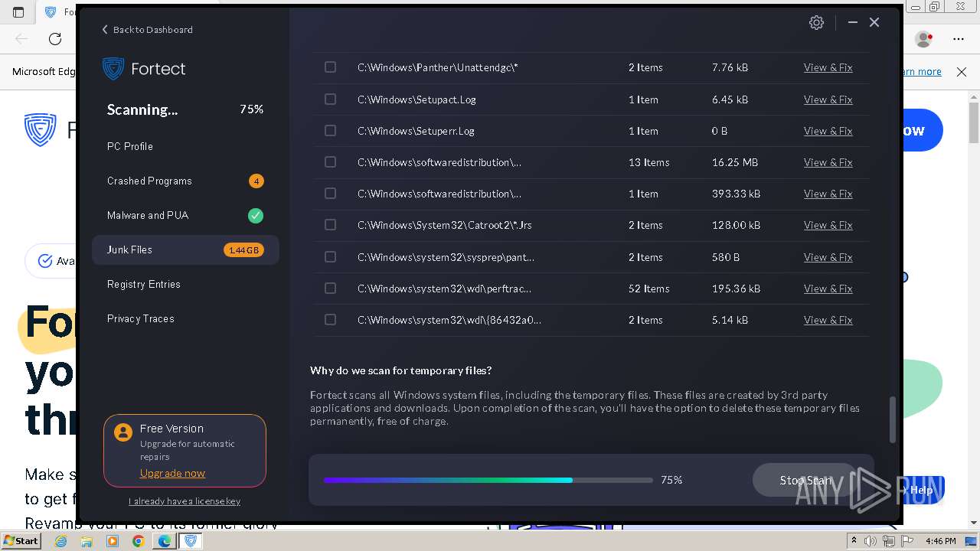View & Fix the 16.25 MB entry

pos(828,162)
